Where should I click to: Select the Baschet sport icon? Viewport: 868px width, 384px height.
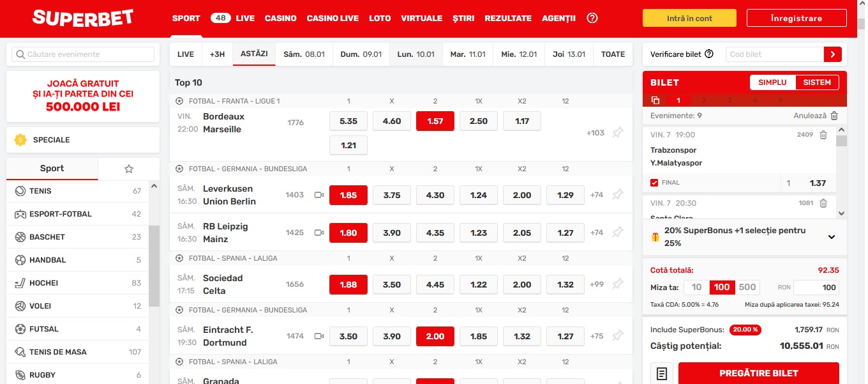tap(20, 237)
